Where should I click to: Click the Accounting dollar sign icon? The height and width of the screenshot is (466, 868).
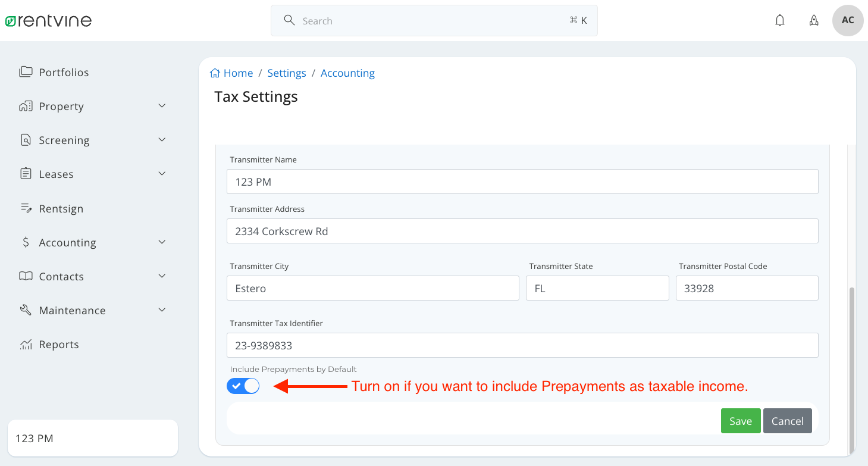point(26,242)
